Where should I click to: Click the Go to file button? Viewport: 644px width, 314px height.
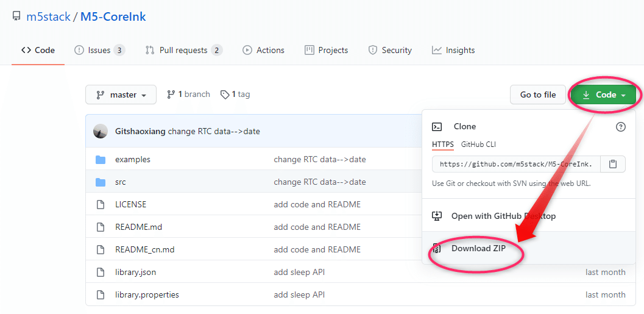[x=538, y=95]
